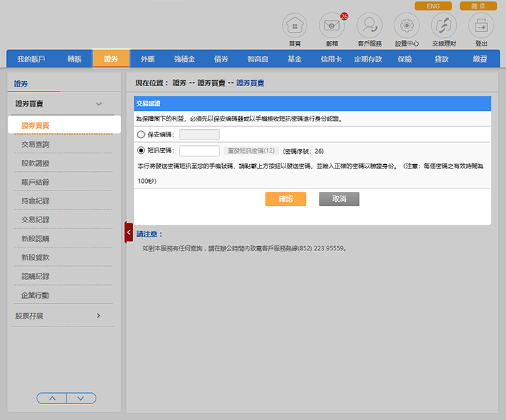This screenshot has width=506, height=420.
Task: Select the 短訊密碼 radio option
Action: coord(142,150)
